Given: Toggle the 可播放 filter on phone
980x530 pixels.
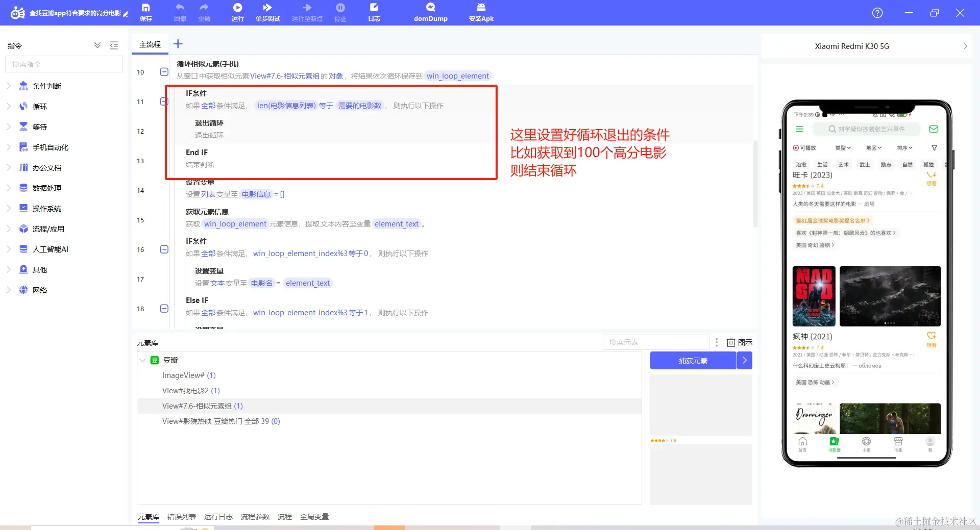Looking at the screenshot, I should [x=804, y=148].
